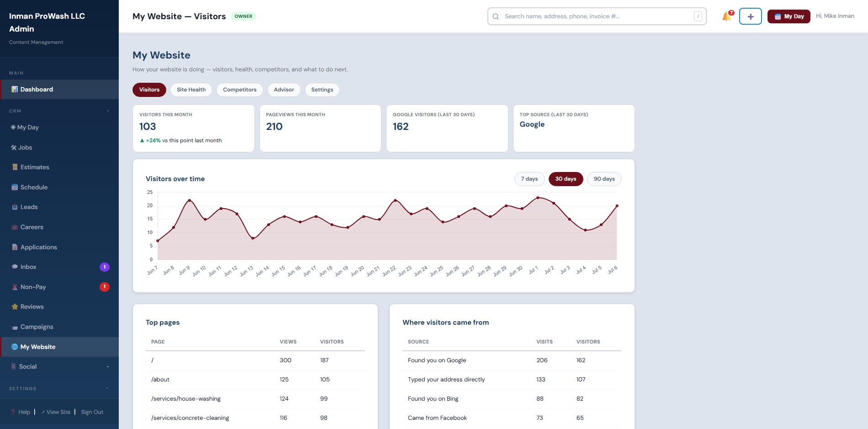Viewport: 868px width, 429px height.
Task: Click the /about page row
Action: (x=255, y=380)
